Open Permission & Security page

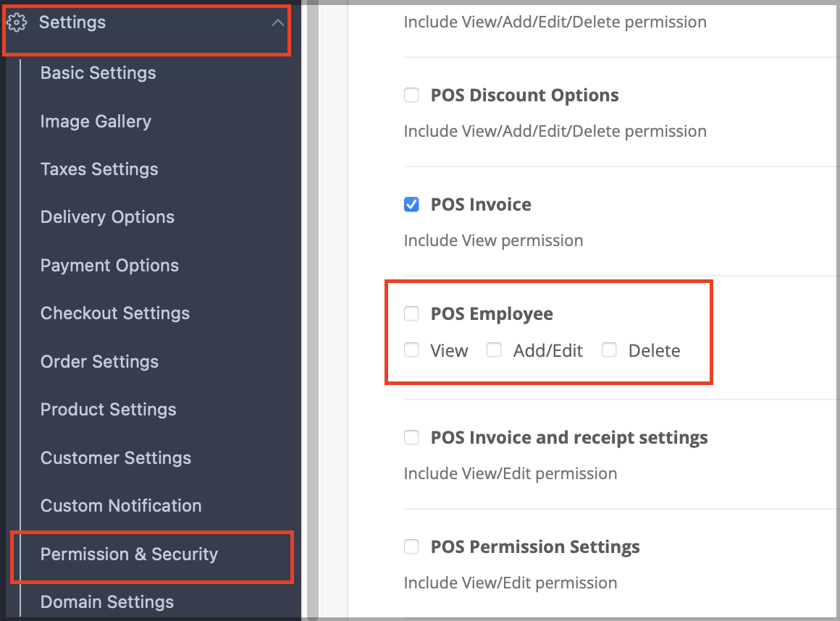(129, 554)
